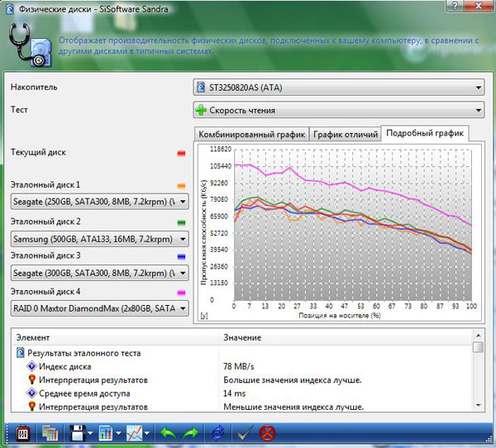Click the bar chart icon in toolbar
Image resolution: width=496 pixels, height=448 pixels.
105,433
